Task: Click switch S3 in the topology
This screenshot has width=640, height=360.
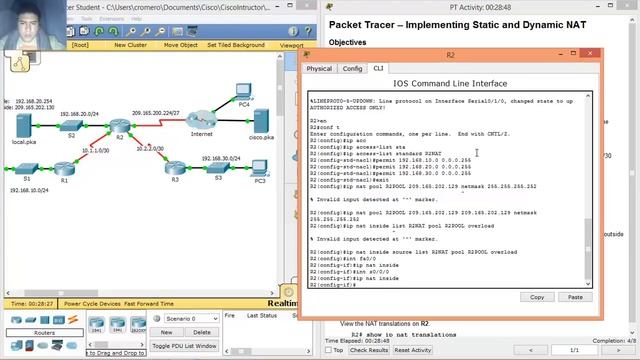Action: pyautogui.click(x=218, y=168)
